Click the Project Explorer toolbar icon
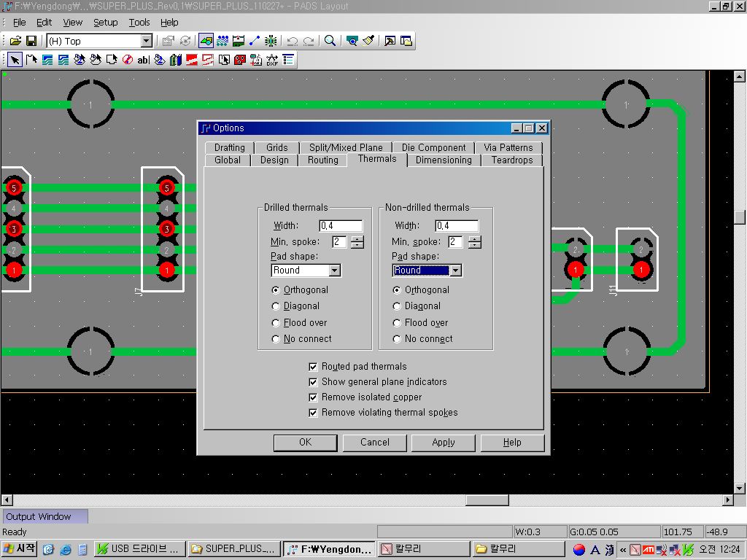Image resolution: width=747 pixels, height=560 pixels. (x=406, y=41)
